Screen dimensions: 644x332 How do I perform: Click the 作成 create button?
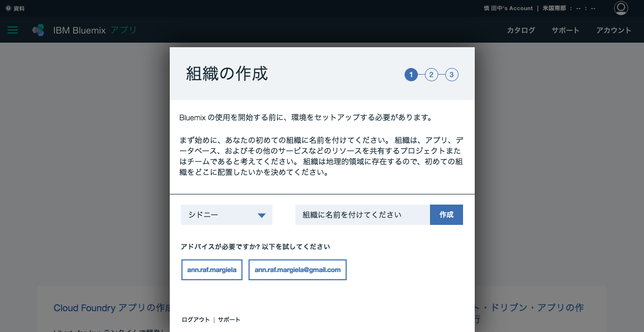pos(446,215)
